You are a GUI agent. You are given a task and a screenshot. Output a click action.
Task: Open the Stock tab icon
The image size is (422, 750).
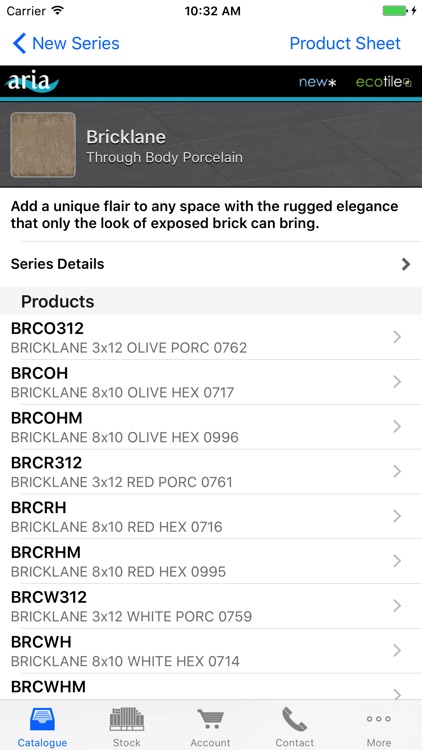(127, 720)
